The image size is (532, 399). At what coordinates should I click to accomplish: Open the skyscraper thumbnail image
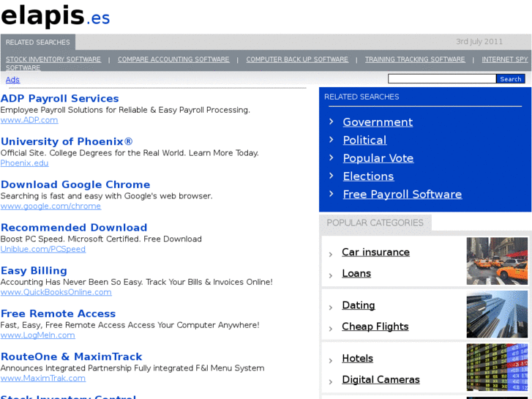click(x=497, y=314)
